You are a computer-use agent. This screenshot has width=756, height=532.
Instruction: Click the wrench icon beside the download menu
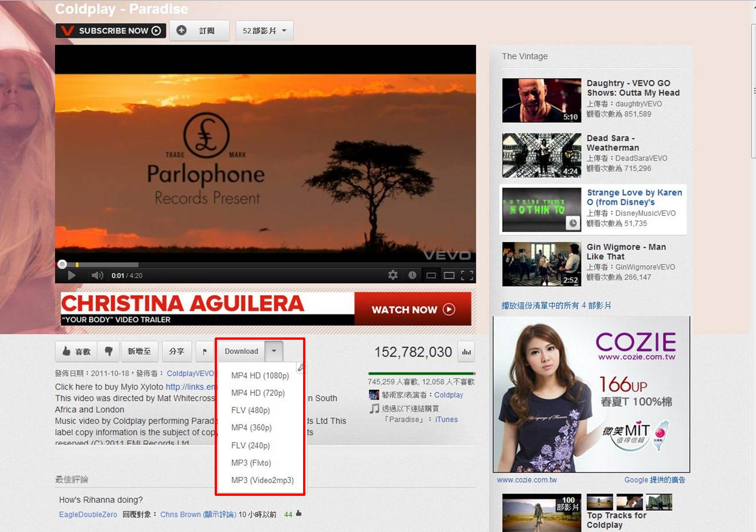coord(300,367)
